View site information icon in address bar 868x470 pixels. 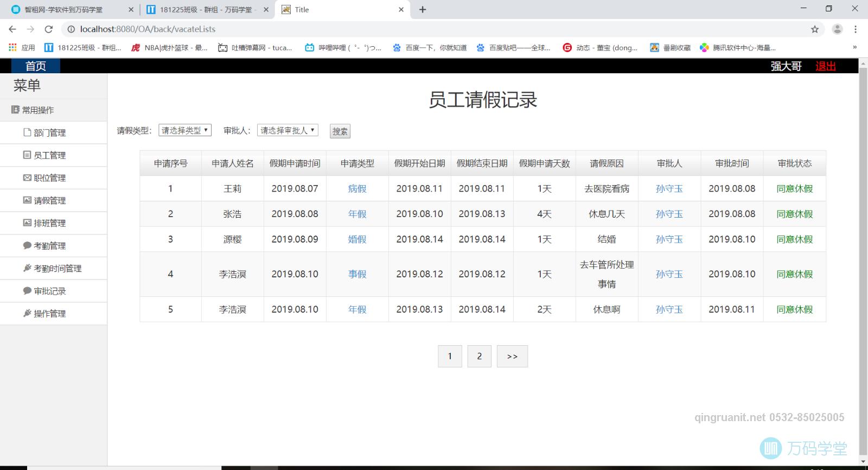(71, 29)
